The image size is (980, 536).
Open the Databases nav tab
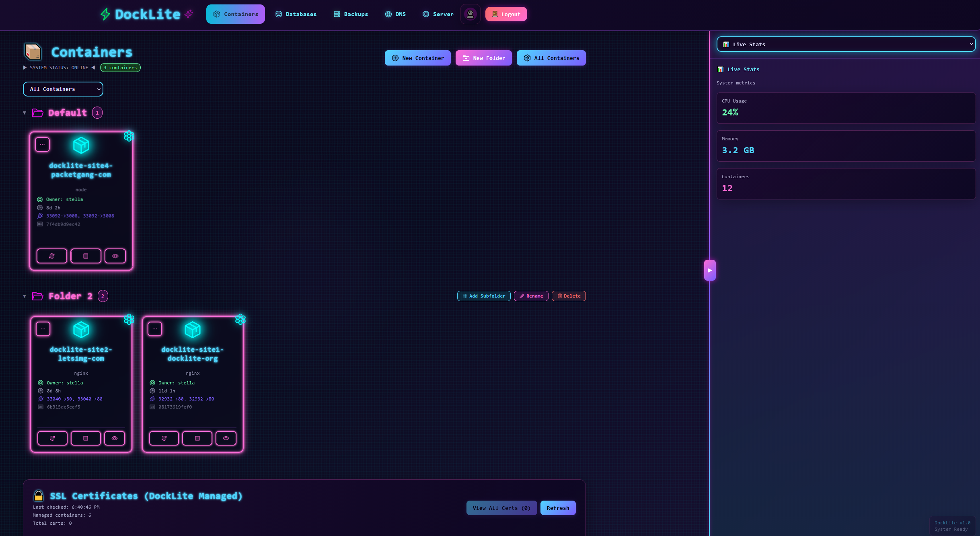coord(296,14)
